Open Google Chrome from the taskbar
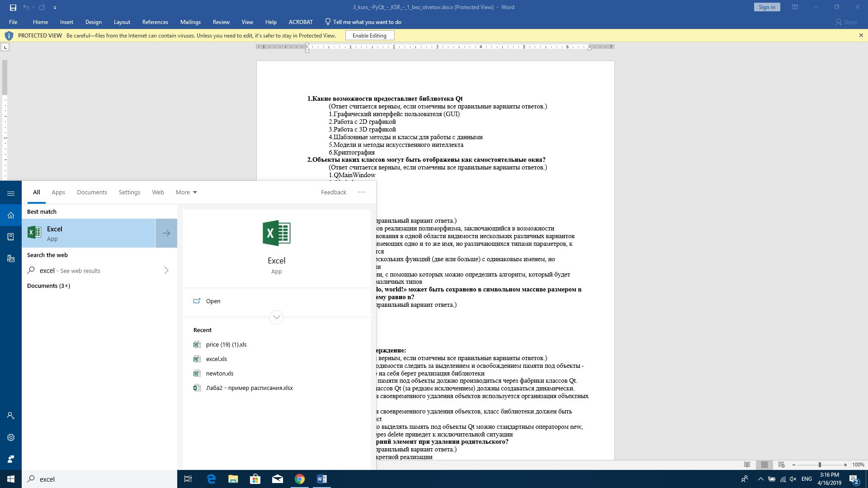This screenshot has width=868, height=488. (300, 479)
